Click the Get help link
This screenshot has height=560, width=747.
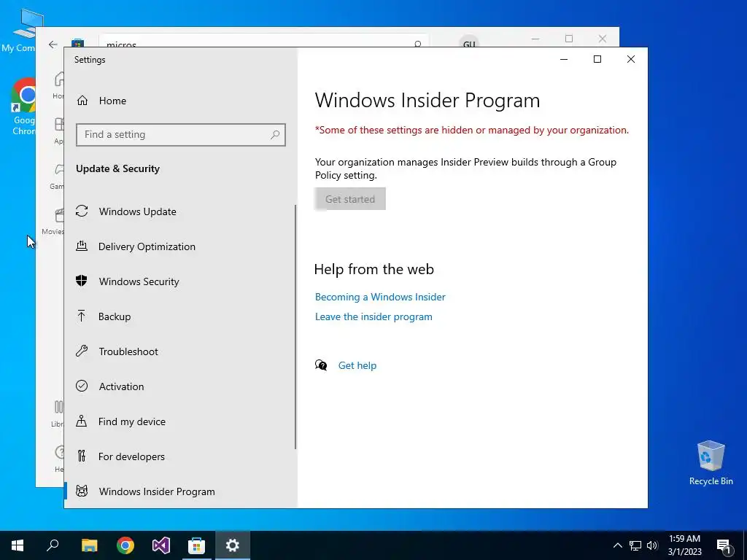click(x=357, y=366)
